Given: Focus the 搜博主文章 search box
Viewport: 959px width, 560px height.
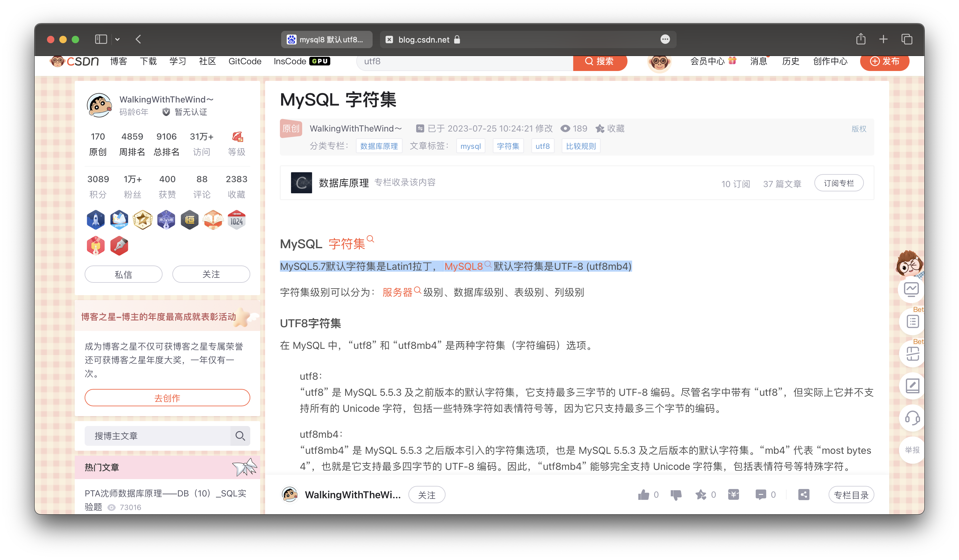Looking at the screenshot, I should [x=158, y=436].
